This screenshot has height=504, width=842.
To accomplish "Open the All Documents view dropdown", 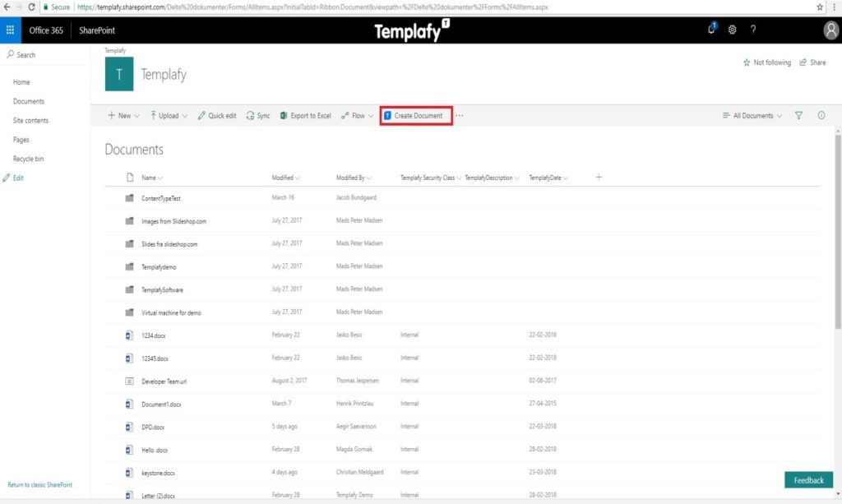I will point(752,115).
